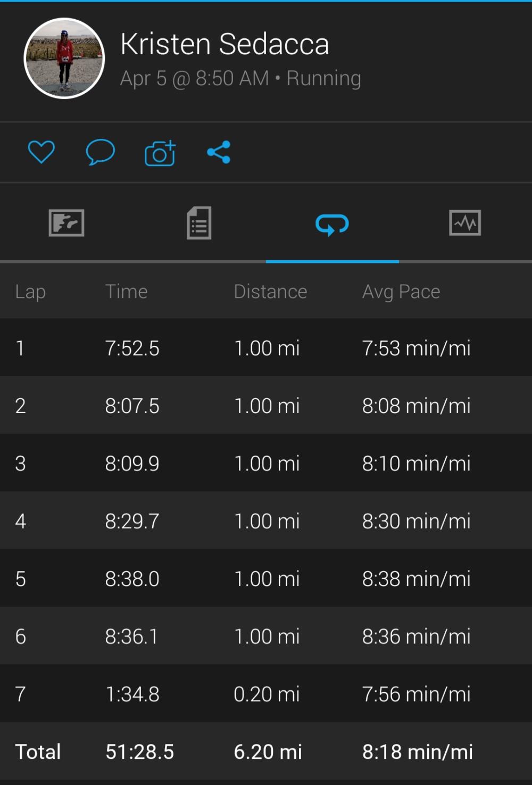The width and height of the screenshot is (532, 785).
Task: Tap the Total row time 51:28.5
Action: point(139,752)
